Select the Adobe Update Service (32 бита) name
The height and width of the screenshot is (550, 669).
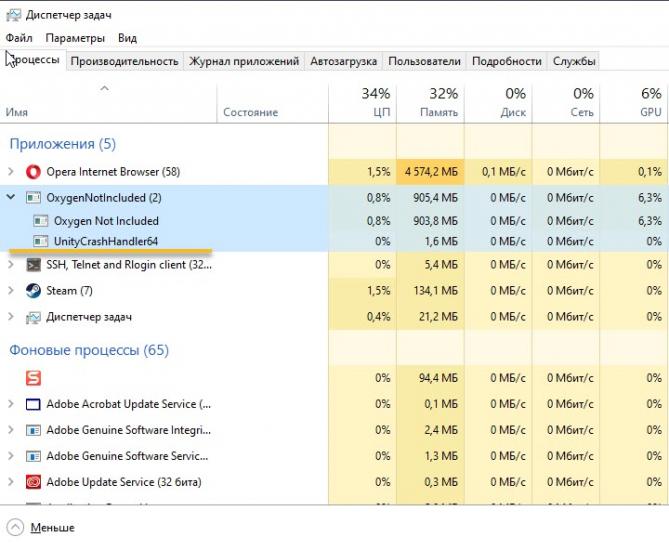click(x=124, y=482)
